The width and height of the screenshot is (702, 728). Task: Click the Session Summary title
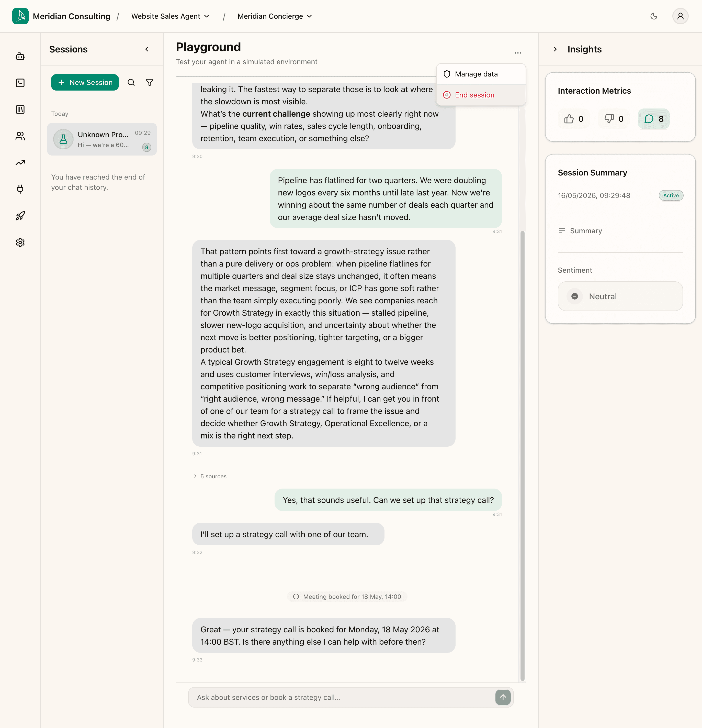point(593,173)
